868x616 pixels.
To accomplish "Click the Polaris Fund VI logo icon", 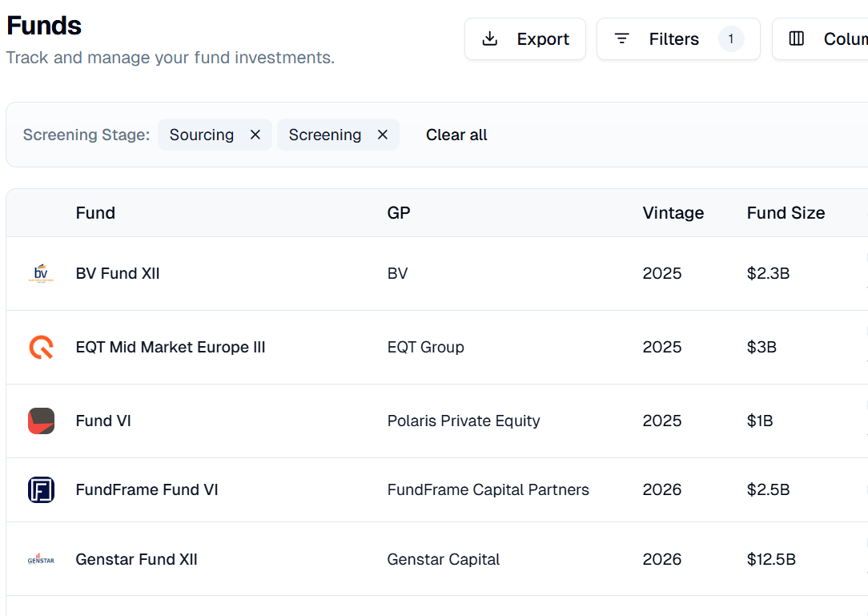I will [x=41, y=421].
